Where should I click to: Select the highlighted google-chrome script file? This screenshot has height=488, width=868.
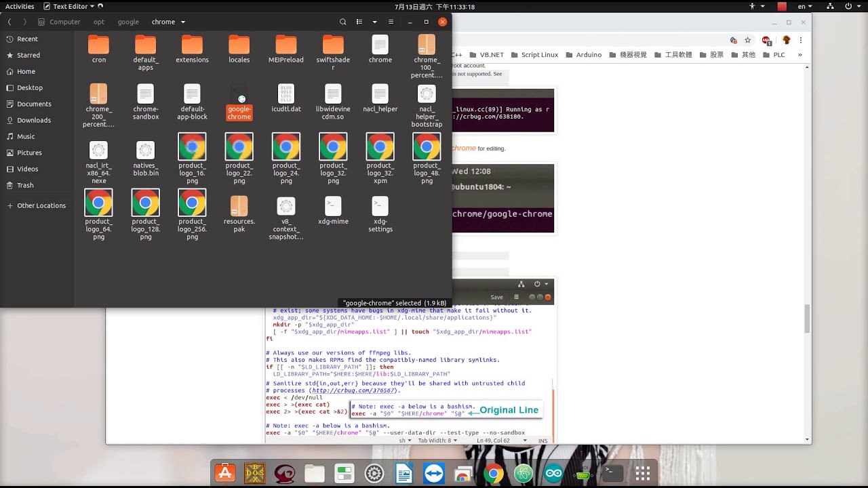click(239, 102)
